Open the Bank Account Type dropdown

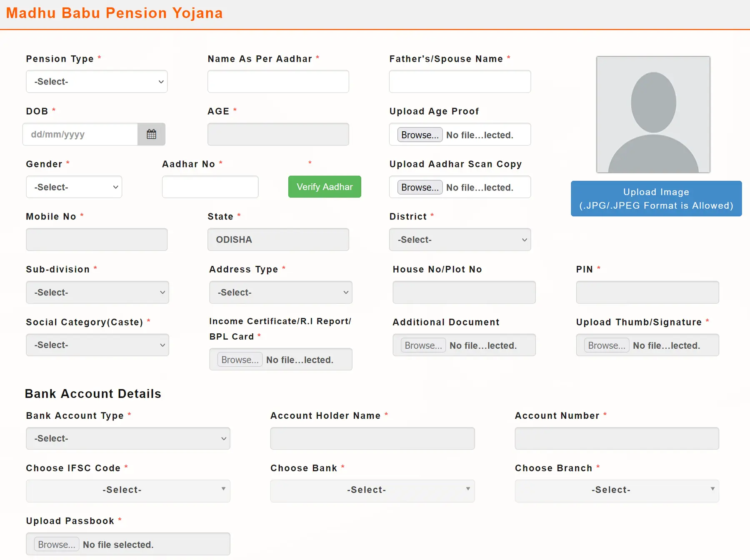click(x=128, y=438)
